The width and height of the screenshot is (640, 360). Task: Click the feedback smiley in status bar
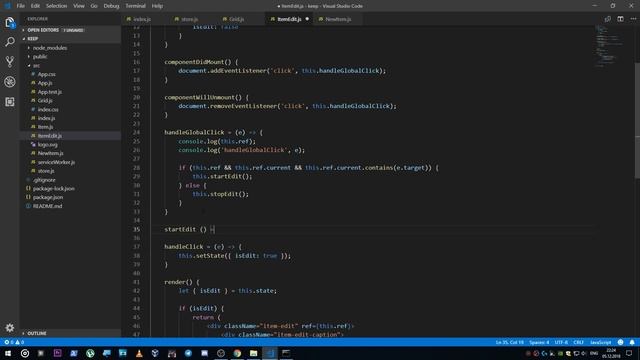(620, 342)
